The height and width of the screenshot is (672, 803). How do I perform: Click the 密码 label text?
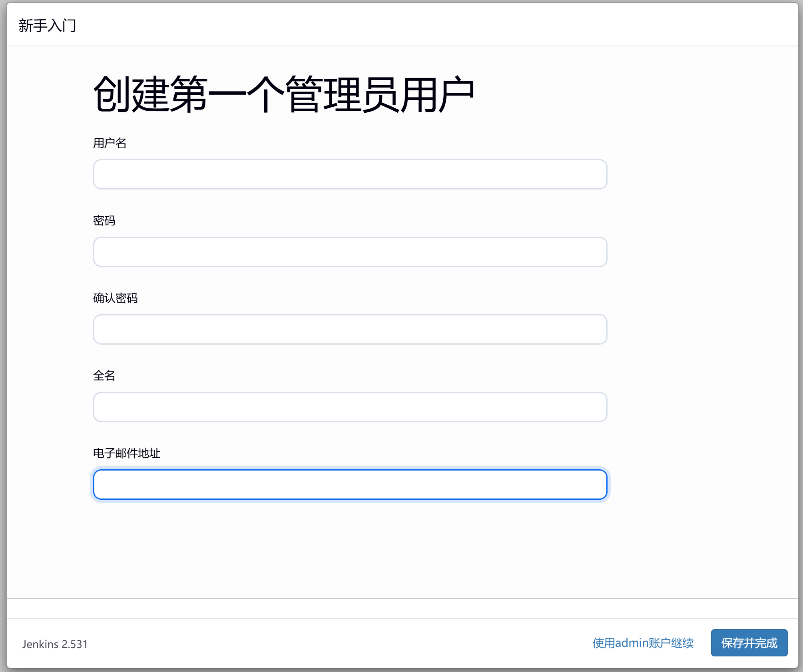pyautogui.click(x=104, y=221)
